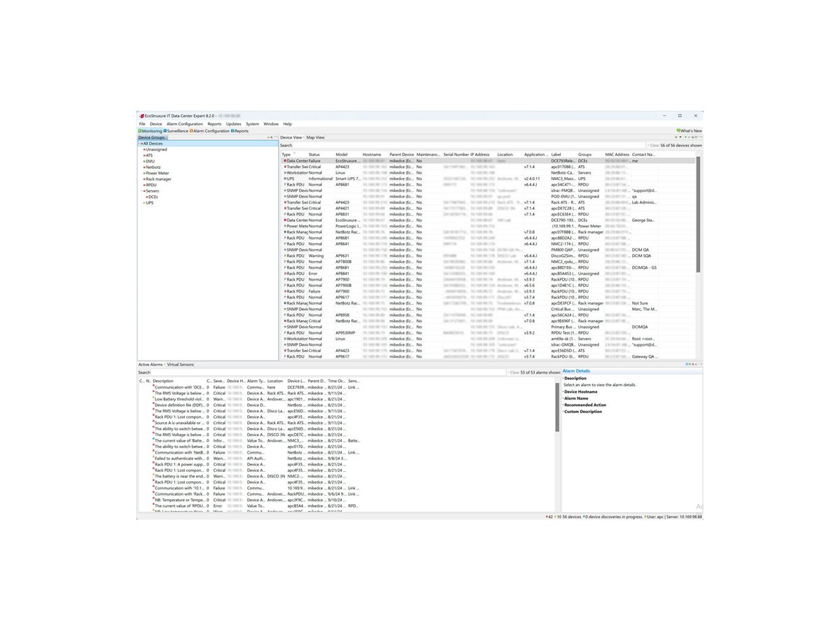The width and height of the screenshot is (840, 630).
Task: Clear the alarm search filter
Action: tap(514, 373)
